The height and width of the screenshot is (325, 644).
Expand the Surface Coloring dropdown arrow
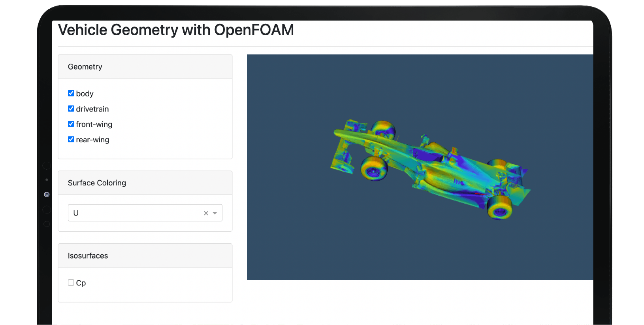point(215,213)
